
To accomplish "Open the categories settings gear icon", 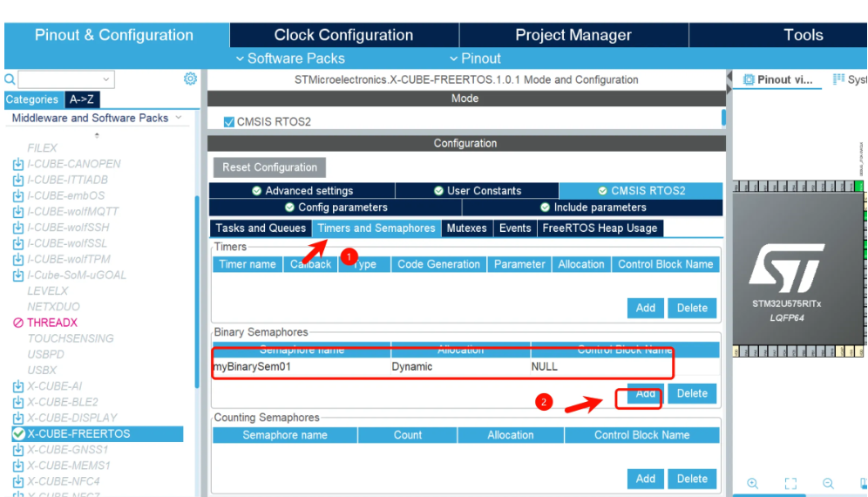I will click(x=190, y=78).
